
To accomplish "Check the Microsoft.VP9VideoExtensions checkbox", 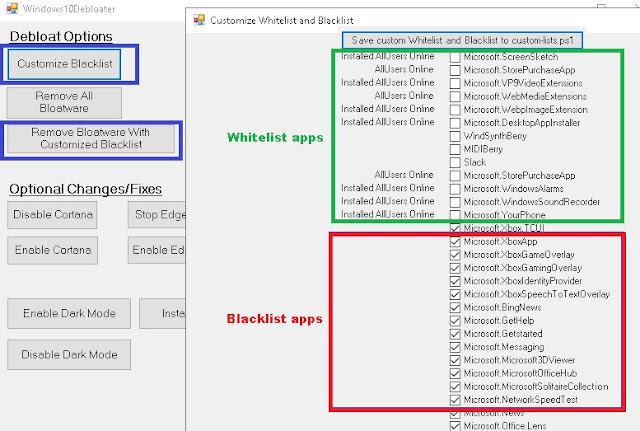I will point(455,83).
